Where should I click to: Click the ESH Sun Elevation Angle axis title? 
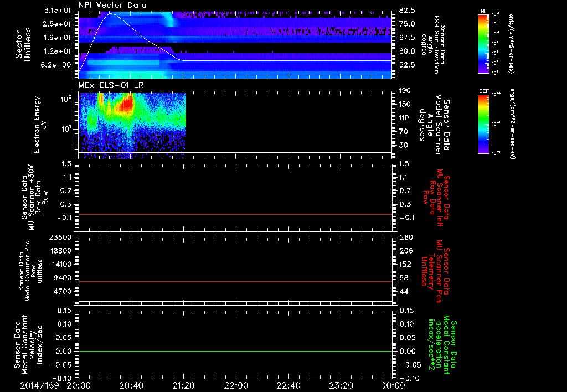(433, 44)
